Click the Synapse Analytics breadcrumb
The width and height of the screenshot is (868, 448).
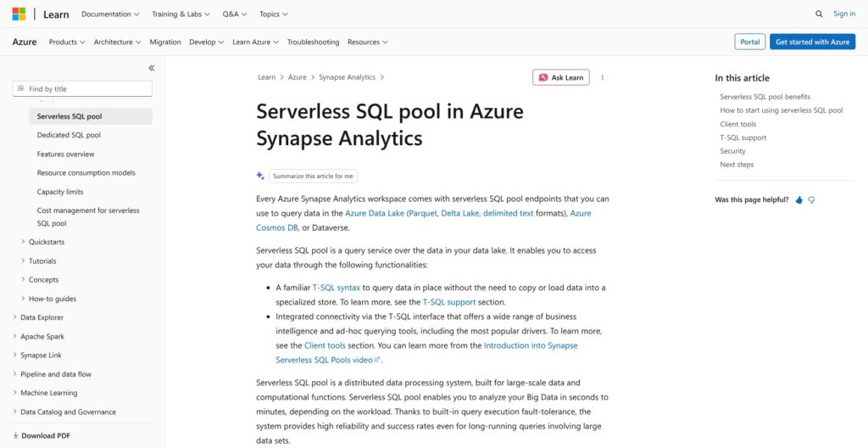[347, 77]
